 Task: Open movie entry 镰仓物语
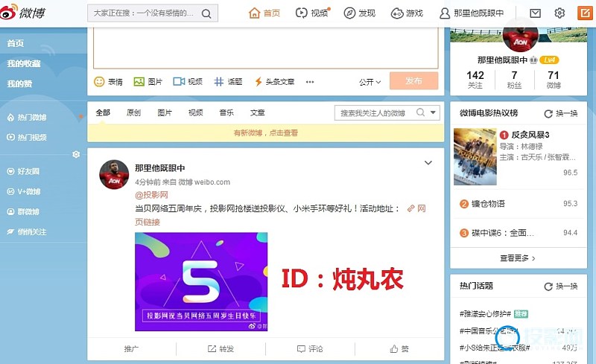pyautogui.click(x=488, y=204)
